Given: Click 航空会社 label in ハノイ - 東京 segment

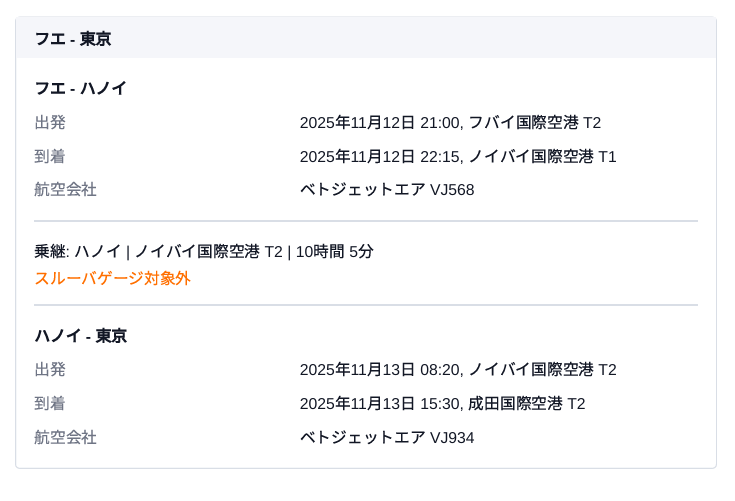Looking at the screenshot, I should pyautogui.click(x=65, y=438).
